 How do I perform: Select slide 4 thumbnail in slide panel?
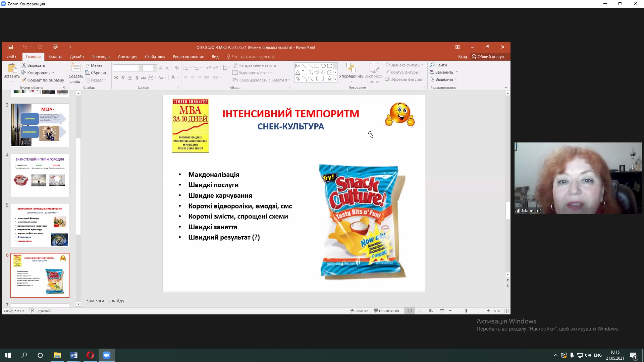40,175
